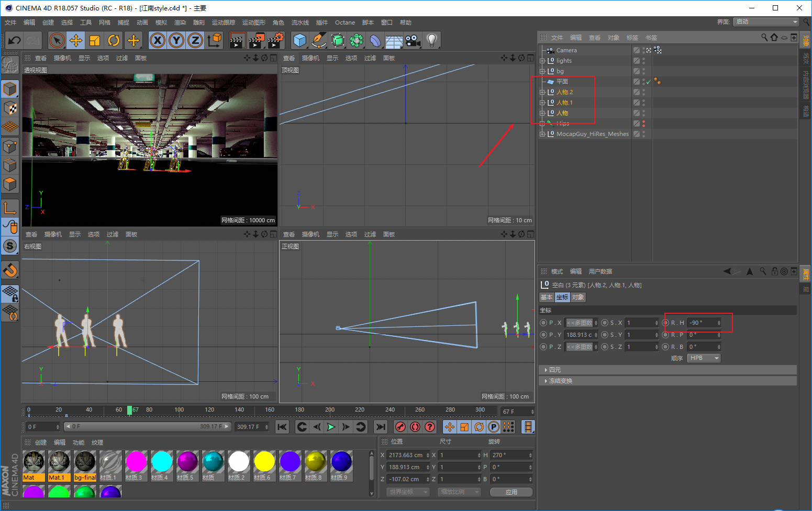Viewport: 812px width, 511px height.
Task: Toggle the P.X animation dot
Action: click(543, 323)
